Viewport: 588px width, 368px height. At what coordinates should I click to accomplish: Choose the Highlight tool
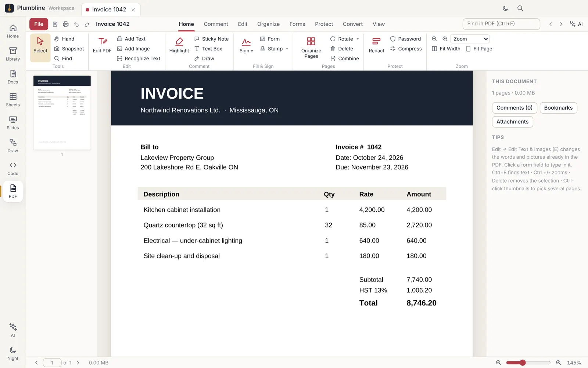coord(179,45)
